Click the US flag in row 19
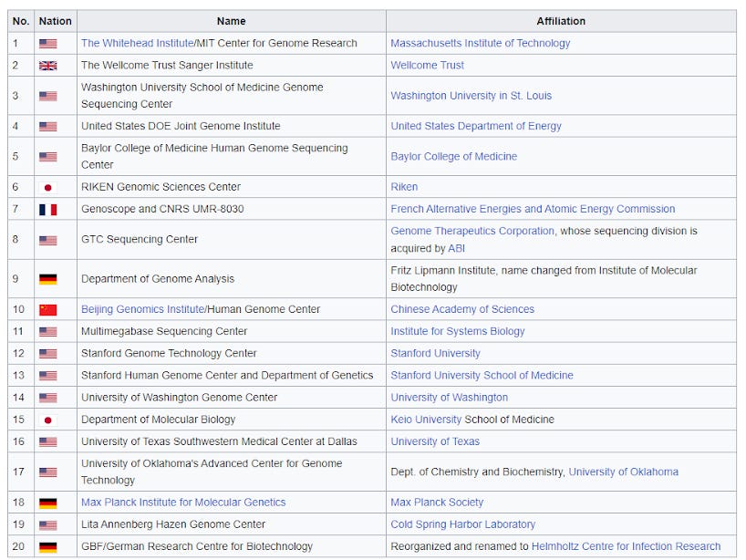 coord(47,525)
